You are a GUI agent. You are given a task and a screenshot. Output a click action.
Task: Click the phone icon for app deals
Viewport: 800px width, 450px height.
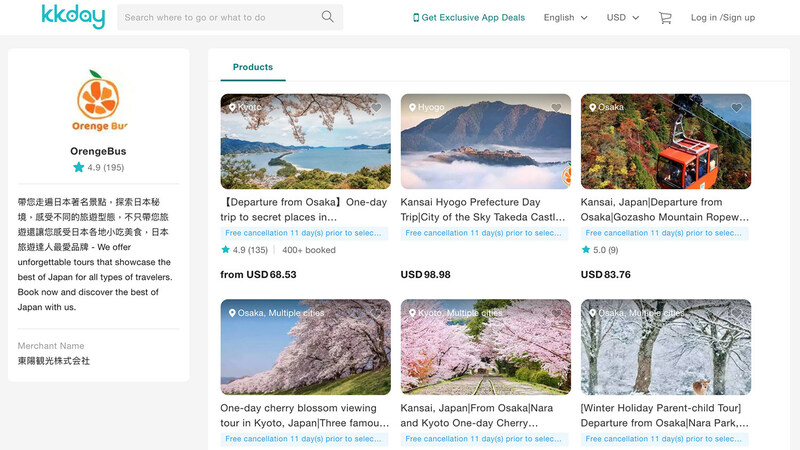click(x=416, y=17)
